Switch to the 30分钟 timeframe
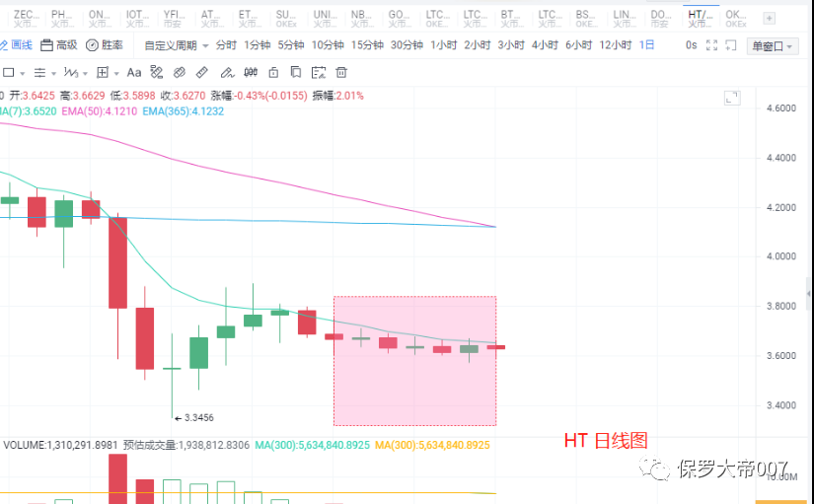This screenshot has height=504, width=814. pyautogui.click(x=407, y=45)
